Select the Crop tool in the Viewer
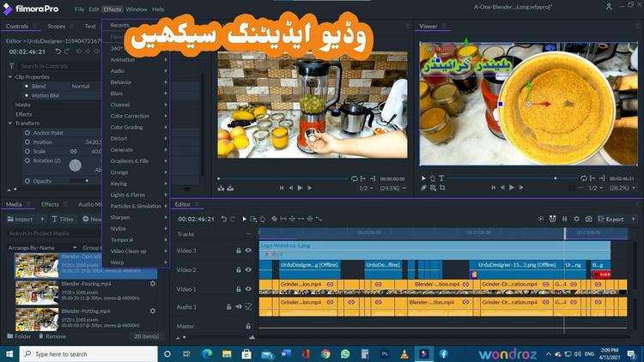Image resolution: width=644 pixels, height=362 pixels. [442, 188]
